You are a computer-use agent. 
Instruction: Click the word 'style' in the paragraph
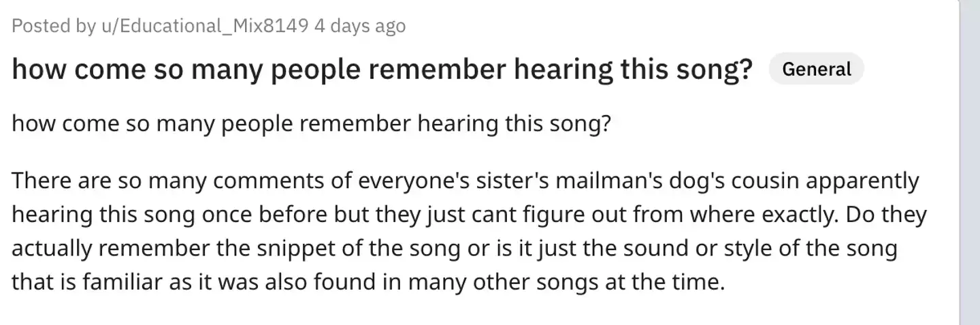click(x=768, y=247)
